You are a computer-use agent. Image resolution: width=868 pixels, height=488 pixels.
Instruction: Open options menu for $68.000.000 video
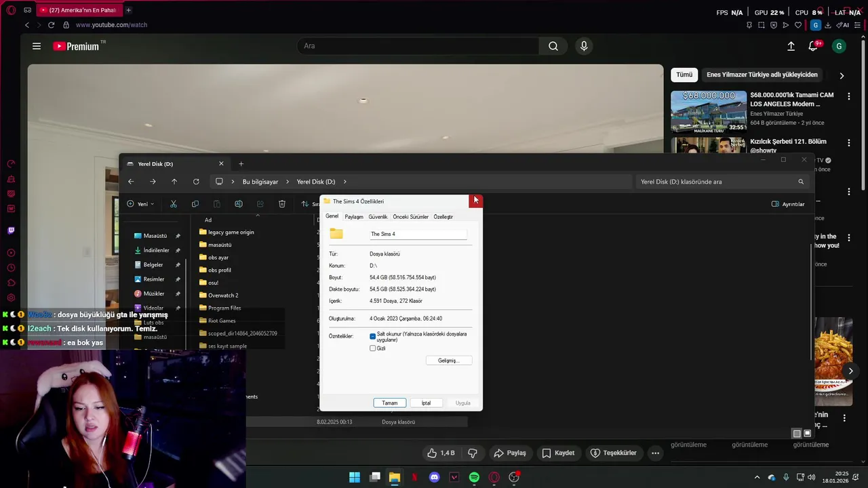click(x=848, y=97)
